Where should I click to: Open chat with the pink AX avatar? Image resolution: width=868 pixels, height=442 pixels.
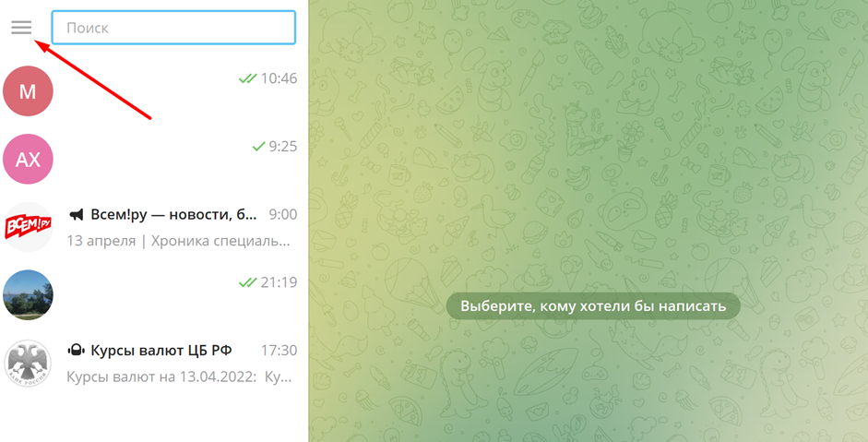28,159
